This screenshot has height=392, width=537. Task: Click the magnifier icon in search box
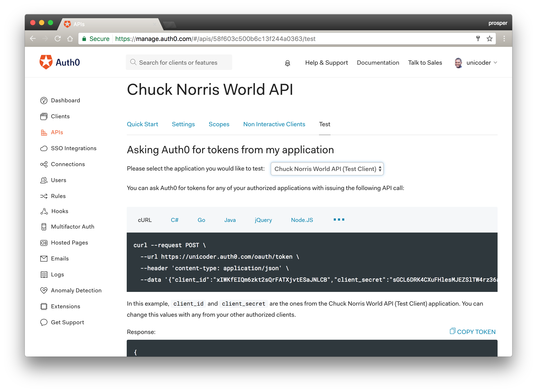coord(133,62)
